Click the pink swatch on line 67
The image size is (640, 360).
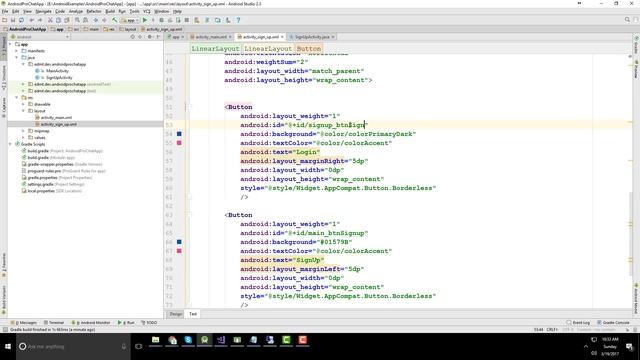point(179,251)
